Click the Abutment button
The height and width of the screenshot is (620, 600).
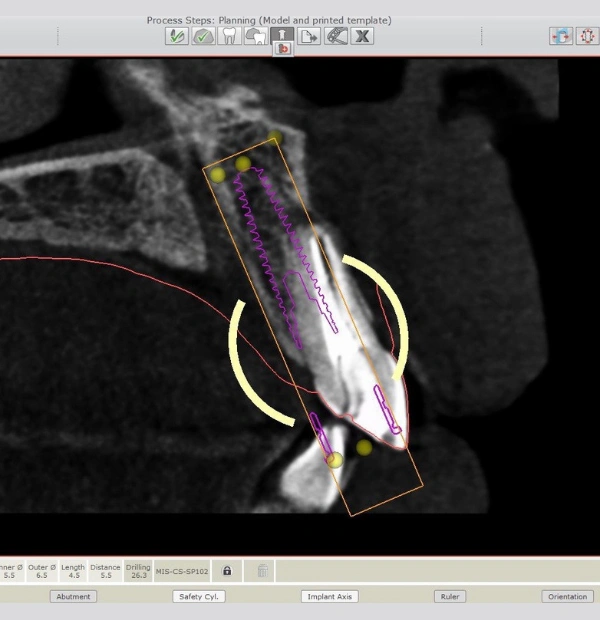[73, 596]
